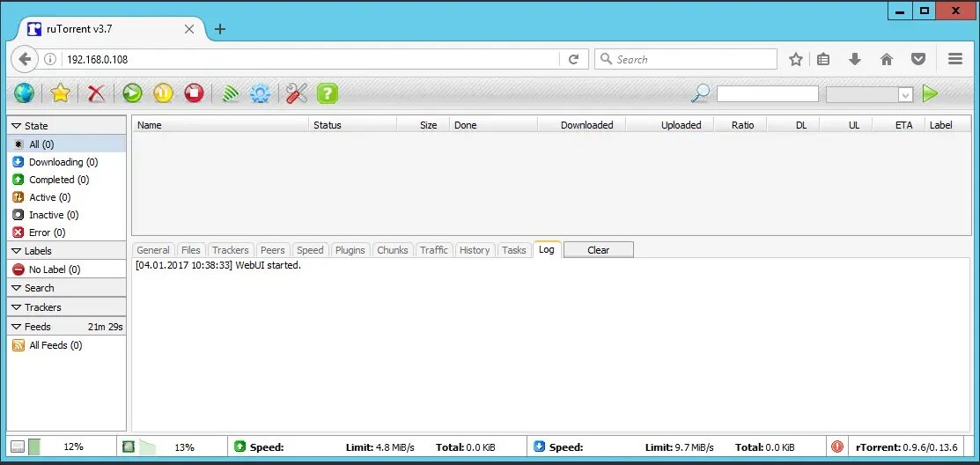Filter by Downloading (0)
The height and width of the screenshot is (465, 980).
tap(66, 162)
